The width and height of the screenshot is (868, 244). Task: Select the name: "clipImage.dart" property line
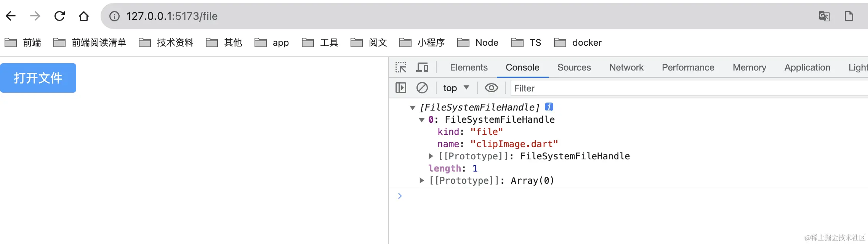tap(498, 144)
